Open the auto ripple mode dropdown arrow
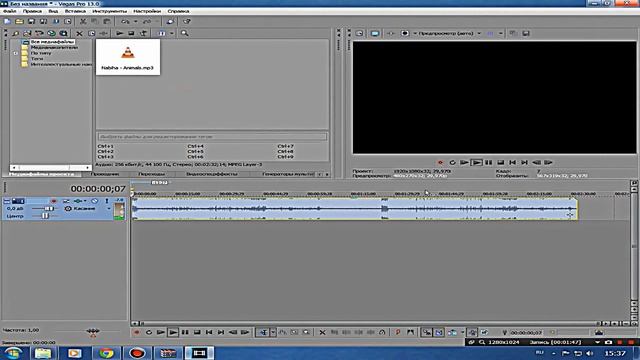 462,332
